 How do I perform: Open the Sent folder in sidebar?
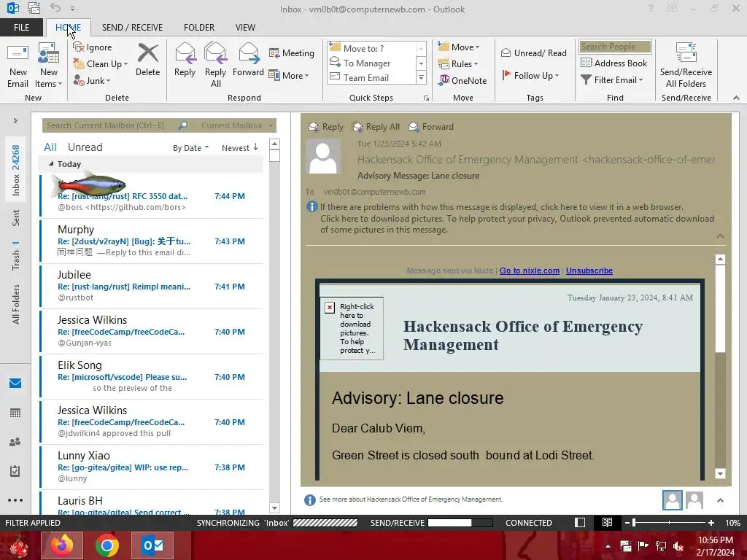point(16,217)
